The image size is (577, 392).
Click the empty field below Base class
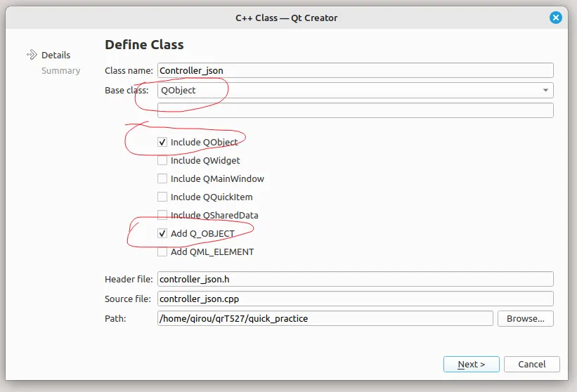356,110
